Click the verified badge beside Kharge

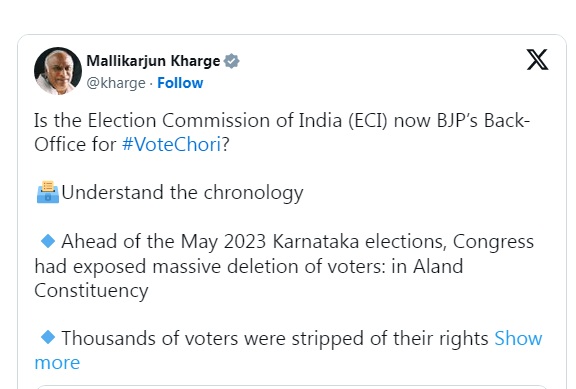coord(231,61)
